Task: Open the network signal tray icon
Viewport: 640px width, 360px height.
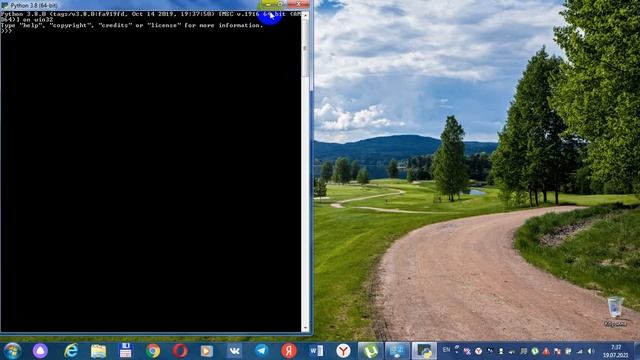Action: pos(580,351)
